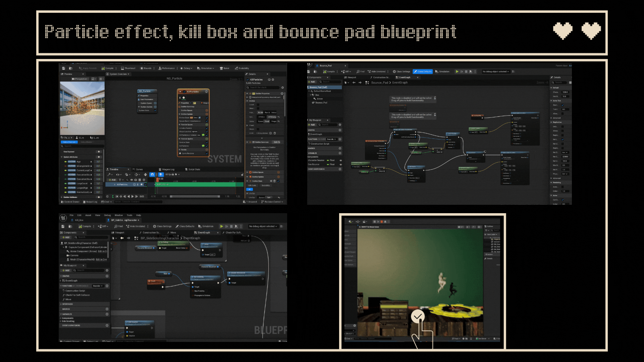Open the Window menu

coord(118,215)
